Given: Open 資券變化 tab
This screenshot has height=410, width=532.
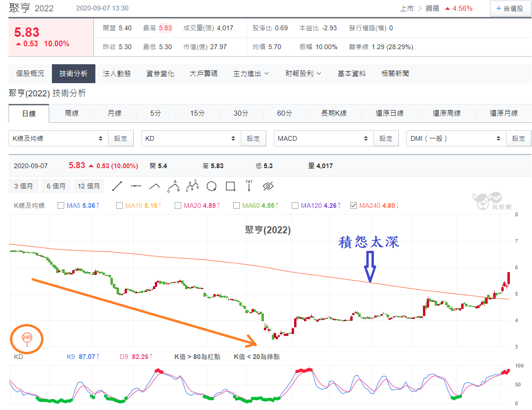Looking at the screenshot, I should pyautogui.click(x=160, y=73).
